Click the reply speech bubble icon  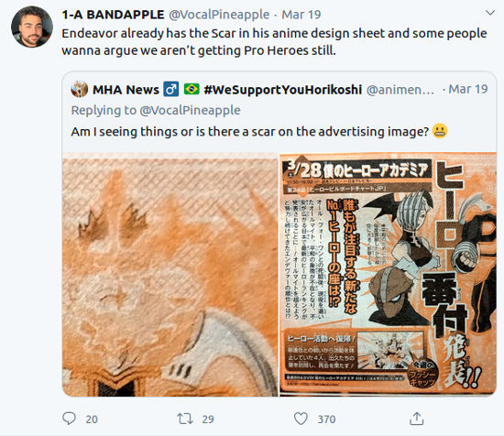pyautogui.click(x=69, y=419)
